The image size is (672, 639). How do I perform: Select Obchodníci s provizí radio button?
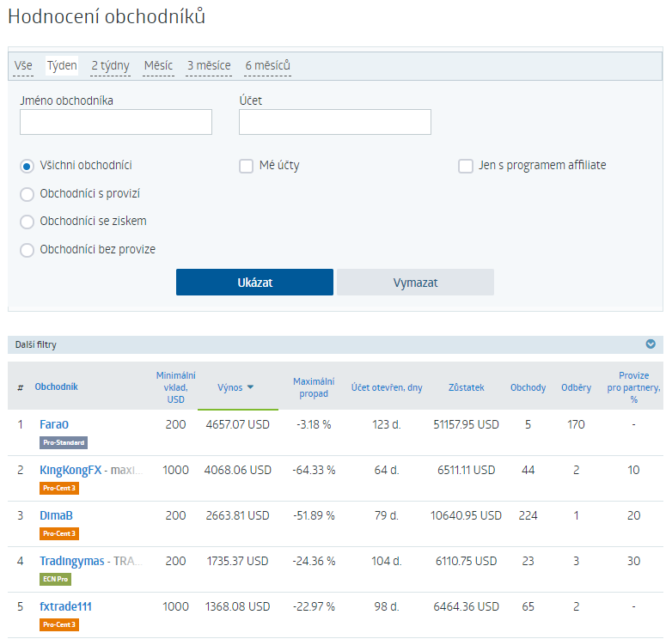pos(27,194)
